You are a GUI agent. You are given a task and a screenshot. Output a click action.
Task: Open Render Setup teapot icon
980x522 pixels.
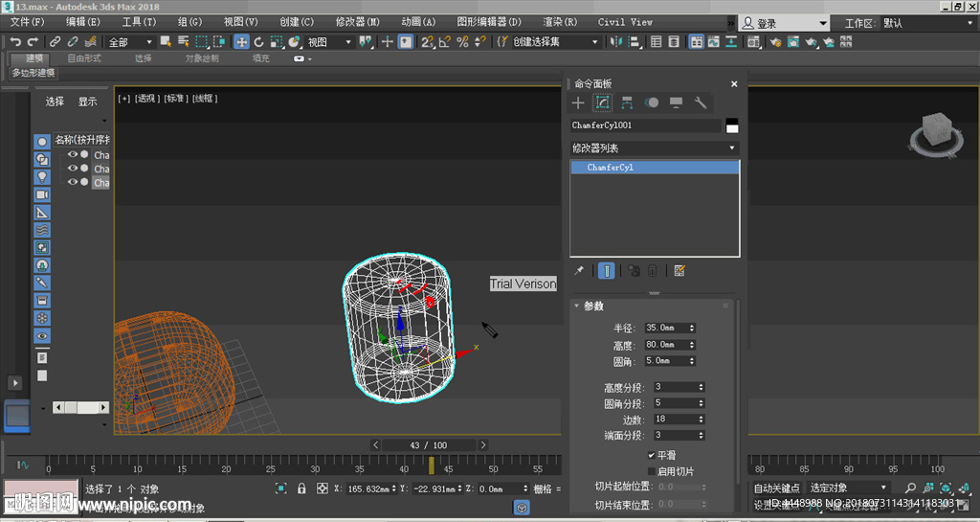click(x=775, y=42)
